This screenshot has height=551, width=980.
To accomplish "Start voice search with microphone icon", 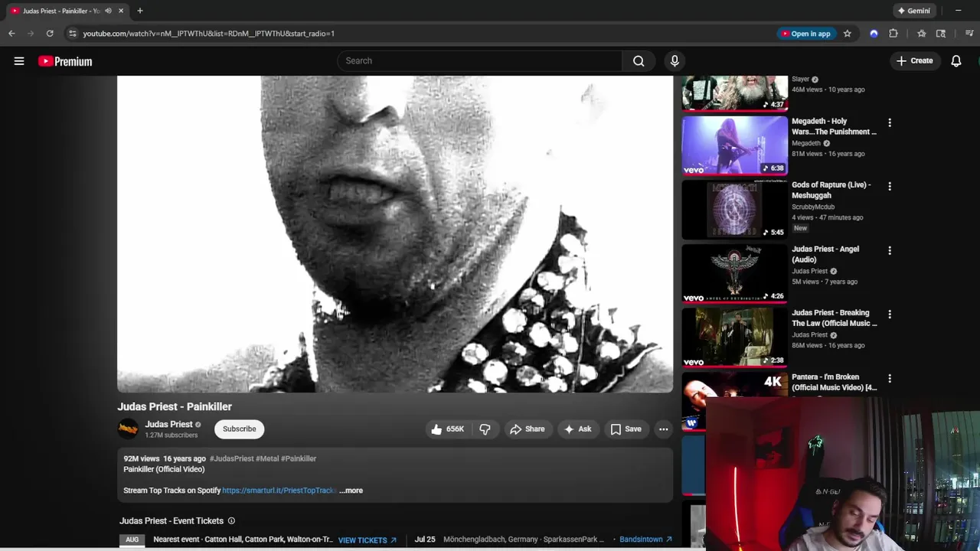I will (x=675, y=61).
